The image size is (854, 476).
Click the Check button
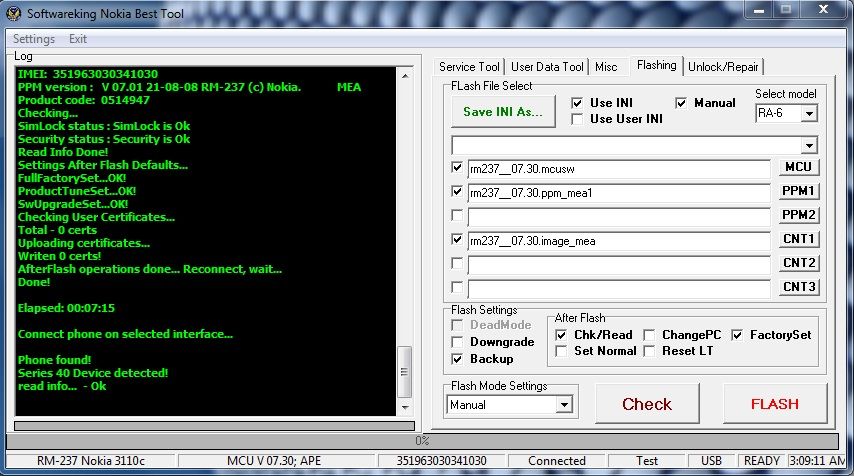pyautogui.click(x=647, y=404)
